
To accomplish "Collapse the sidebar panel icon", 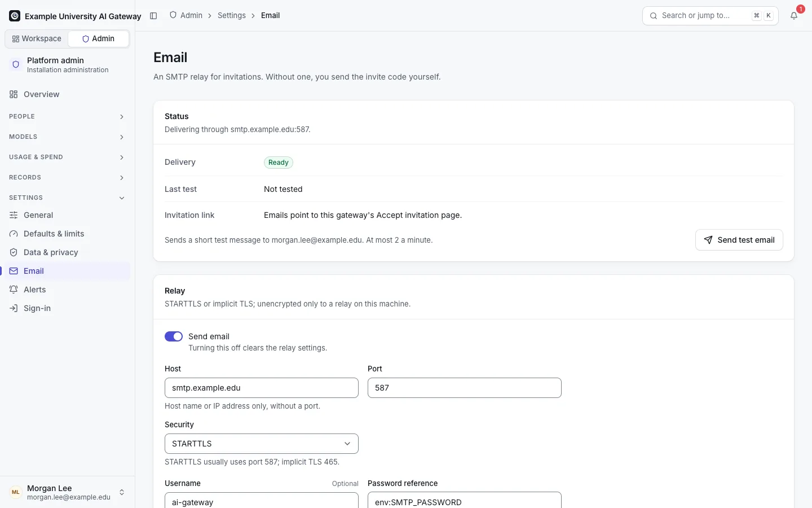I will (x=153, y=16).
